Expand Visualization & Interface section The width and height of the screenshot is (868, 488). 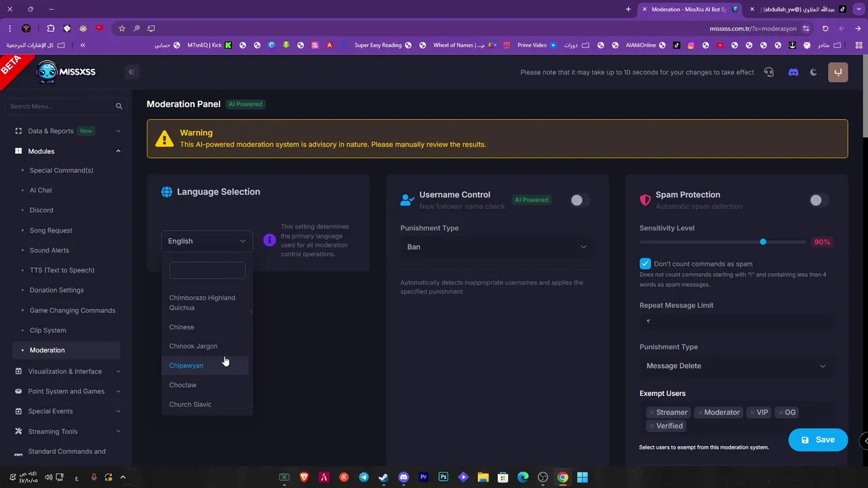point(66,371)
